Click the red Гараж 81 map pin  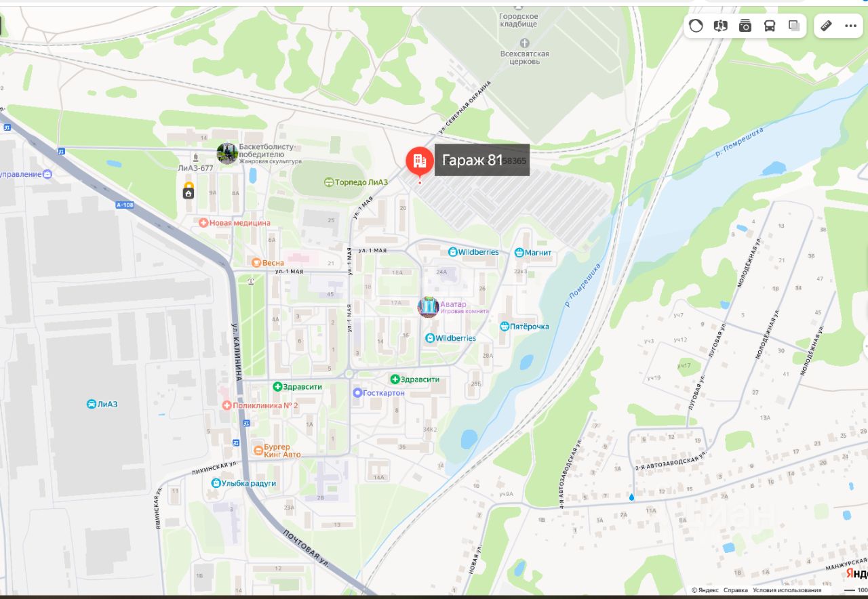tap(419, 161)
